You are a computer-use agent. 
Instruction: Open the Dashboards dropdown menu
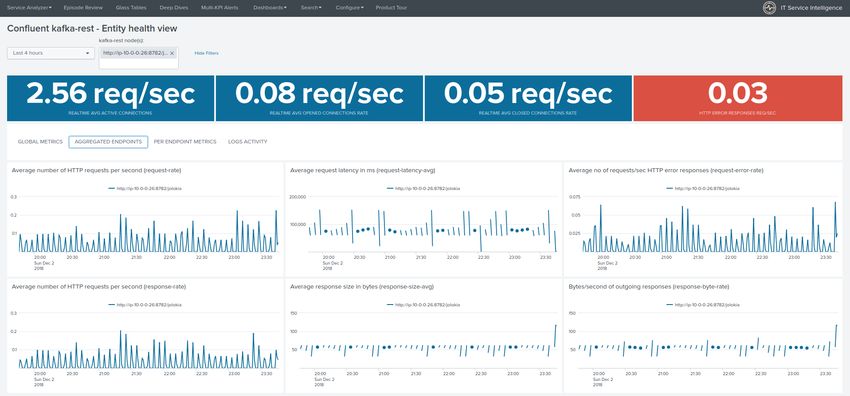coord(270,8)
